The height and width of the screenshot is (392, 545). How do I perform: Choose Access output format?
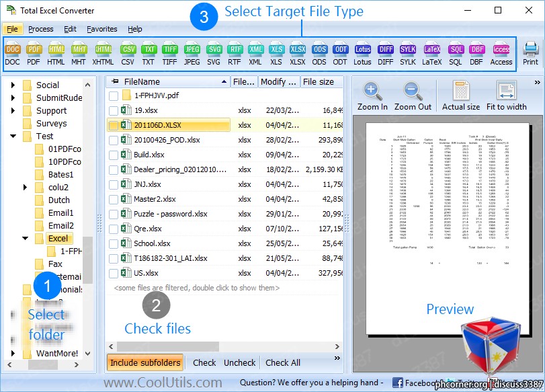pos(501,54)
